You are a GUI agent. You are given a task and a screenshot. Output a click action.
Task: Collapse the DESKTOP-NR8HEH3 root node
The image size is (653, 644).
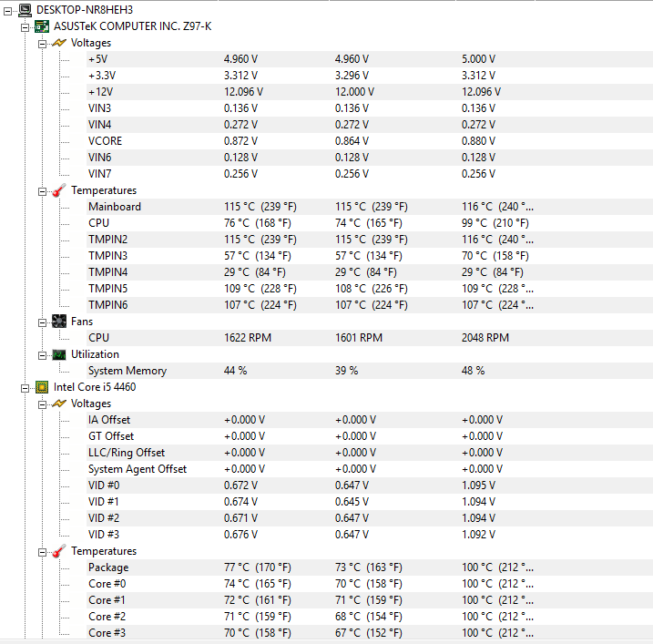[x=8, y=12]
